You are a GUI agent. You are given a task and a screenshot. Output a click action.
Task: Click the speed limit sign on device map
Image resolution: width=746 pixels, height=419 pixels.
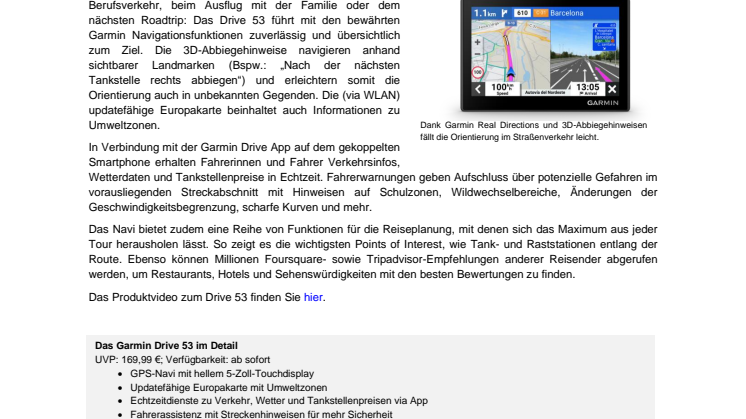coord(478,73)
